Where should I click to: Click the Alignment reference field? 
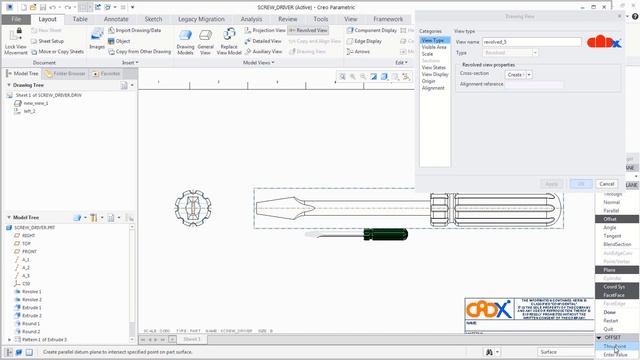click(534, 84)
